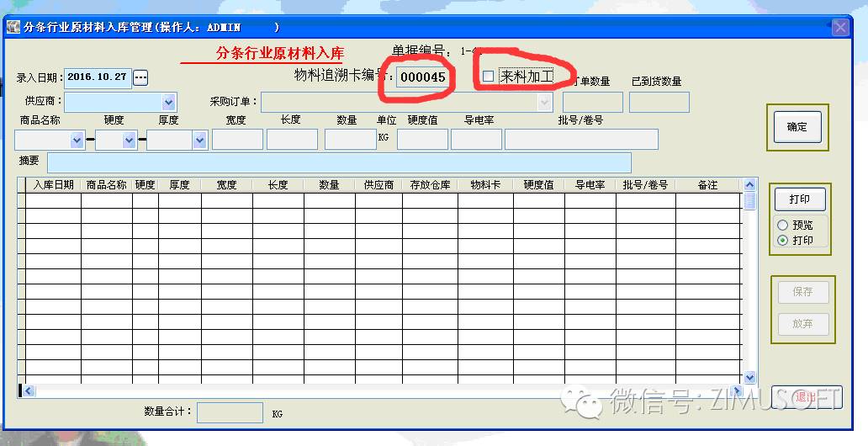Viewport: 868px width, 446px height.
Task: Click the 批号/卷号 input field
Action: tap(580, 140)
